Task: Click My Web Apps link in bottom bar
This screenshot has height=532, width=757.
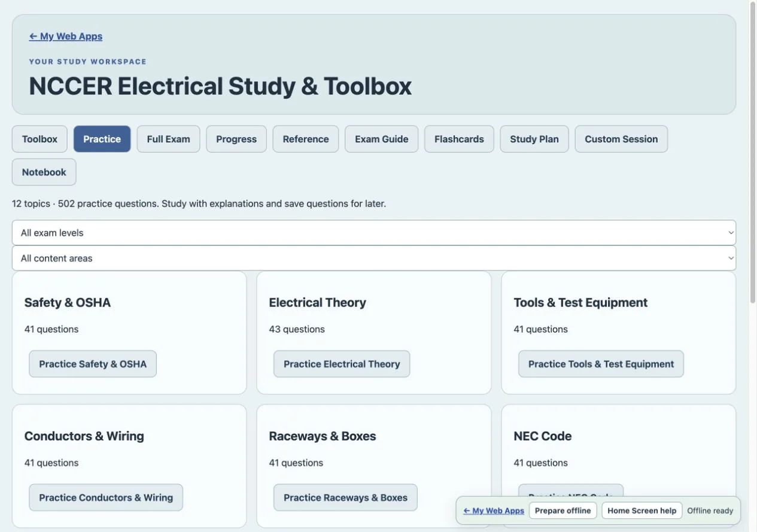Action: pyautogui.click(x=494, y=510)
